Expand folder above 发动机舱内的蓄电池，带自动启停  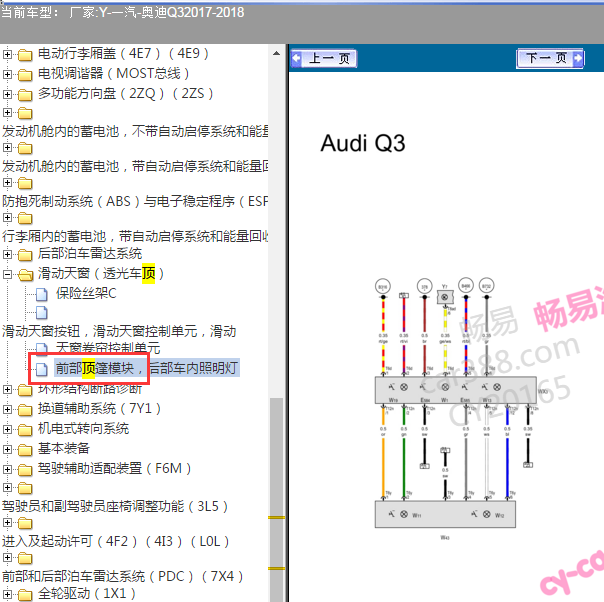coord(7,148)
